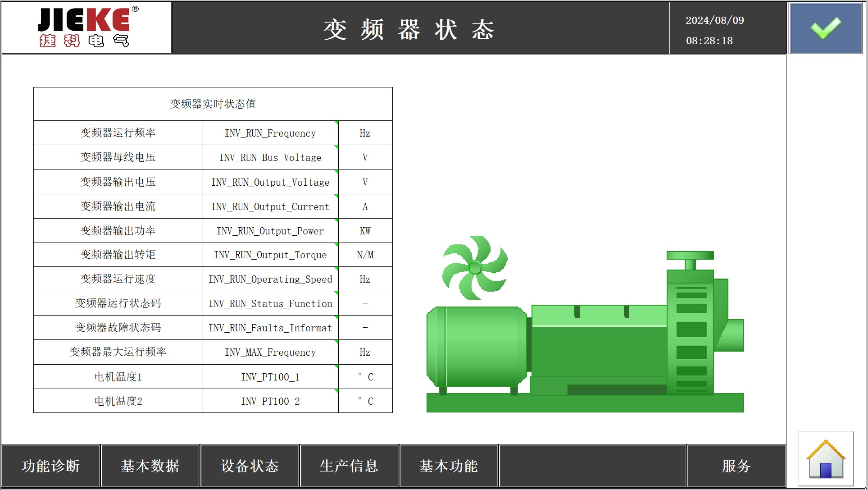Screen dimensions: 868x490
Task: Click the date and time display
Action: (x=715, y=30)
